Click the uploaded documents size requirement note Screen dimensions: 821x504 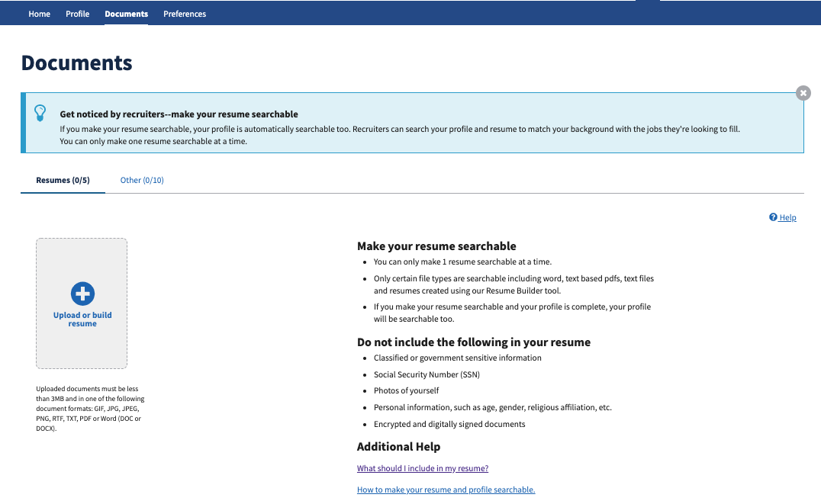(90, 409)
